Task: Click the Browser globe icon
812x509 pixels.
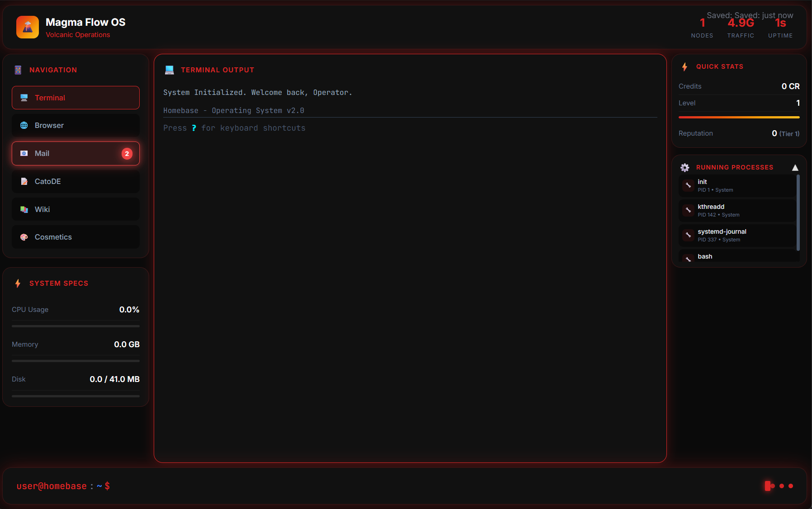Action: coord(24,125)
